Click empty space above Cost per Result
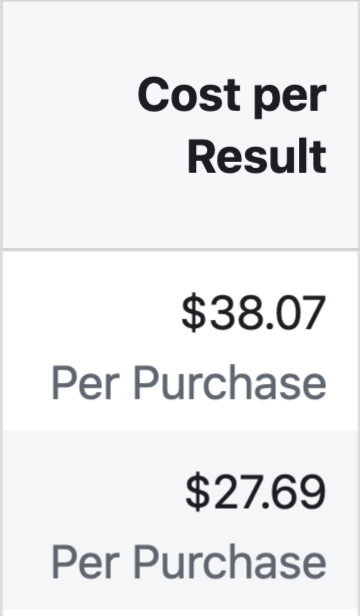The image size is (360, 616). pyautogui.click(x=181, y=37)
